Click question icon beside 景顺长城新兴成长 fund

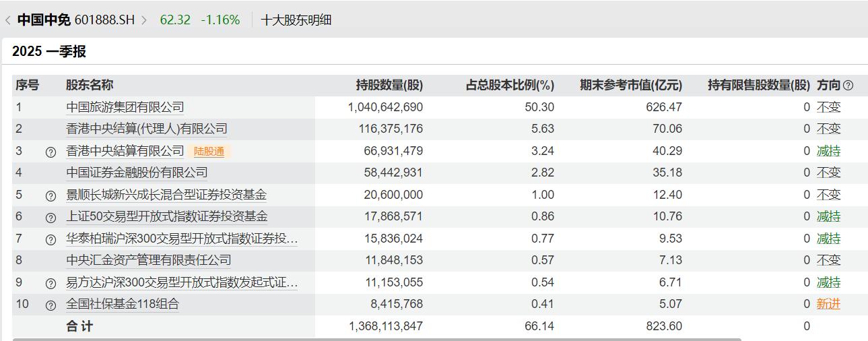[x=51, y=195]
